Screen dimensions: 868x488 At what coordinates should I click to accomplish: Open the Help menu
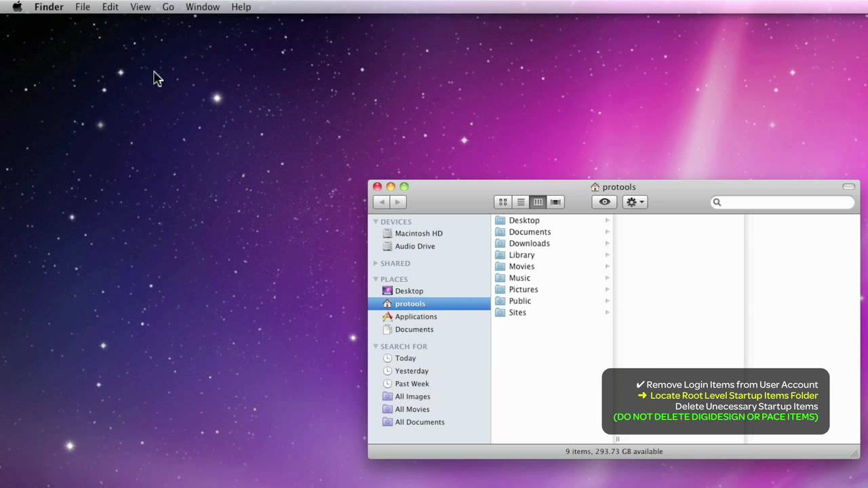241,7
